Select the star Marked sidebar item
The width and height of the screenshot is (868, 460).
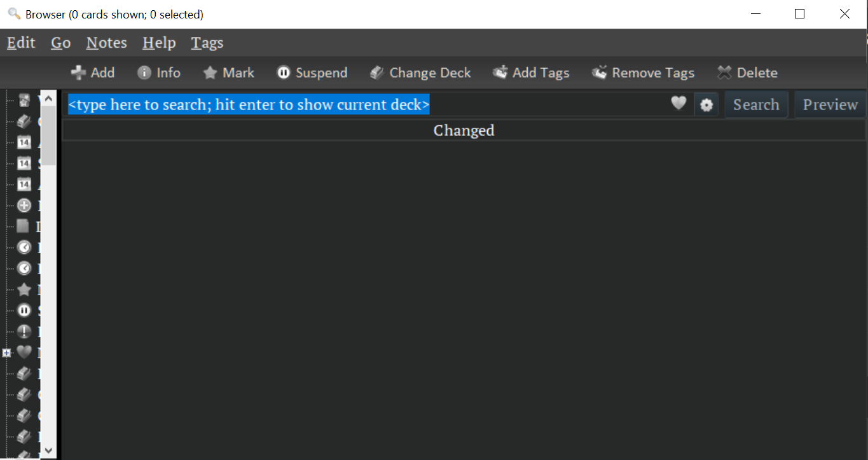coord(24,289)
